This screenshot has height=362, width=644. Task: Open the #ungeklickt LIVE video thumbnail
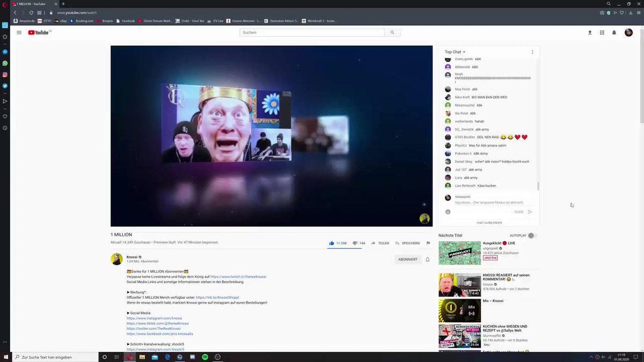(459, 253)
